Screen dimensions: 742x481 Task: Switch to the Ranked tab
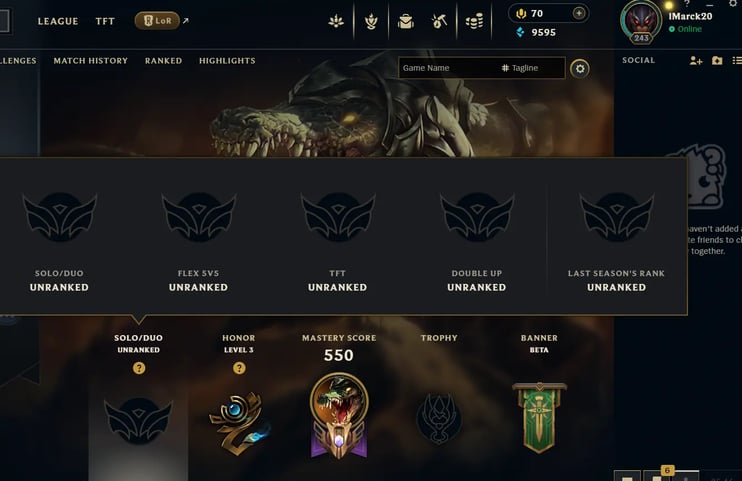pyautogui.click(x=163, y=61)
